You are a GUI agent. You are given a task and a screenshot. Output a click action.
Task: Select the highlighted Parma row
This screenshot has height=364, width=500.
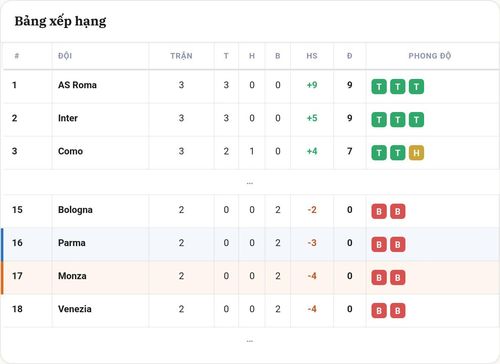(250, 244)
